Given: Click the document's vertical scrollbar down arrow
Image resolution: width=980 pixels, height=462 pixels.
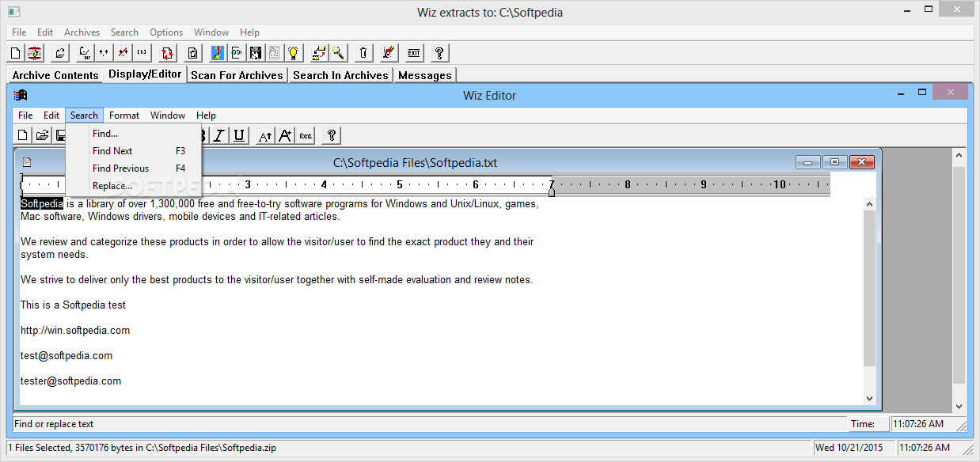Looking at the screenshot, I should click(870, 398).
